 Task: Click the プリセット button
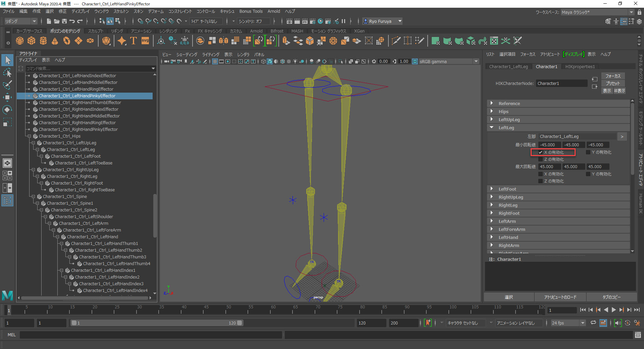click(613, 83)
